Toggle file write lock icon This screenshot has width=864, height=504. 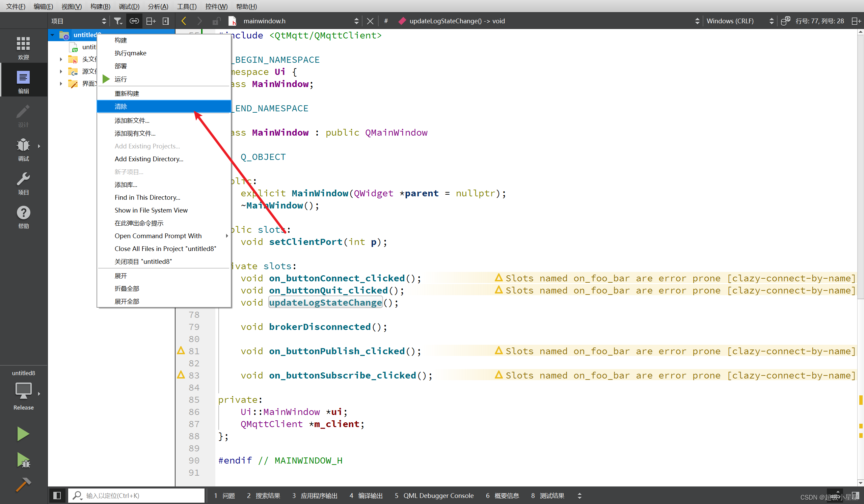pyautogui.click(x=216, y=21)
